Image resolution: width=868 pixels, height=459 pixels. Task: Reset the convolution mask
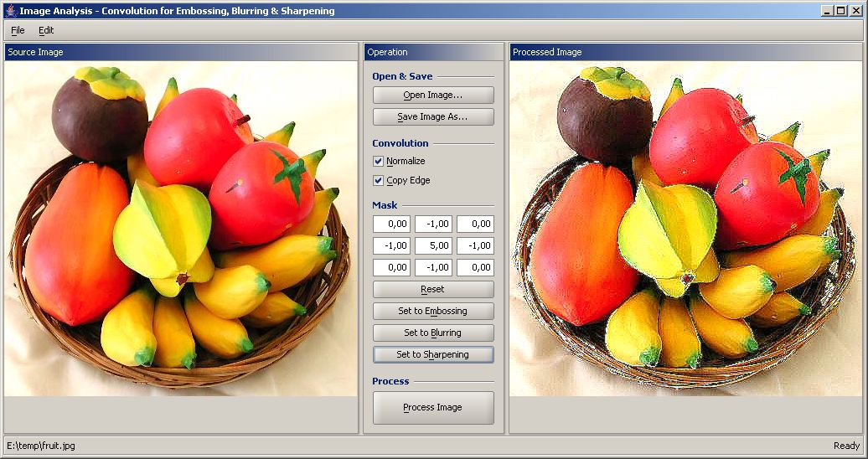pos(433,289)
